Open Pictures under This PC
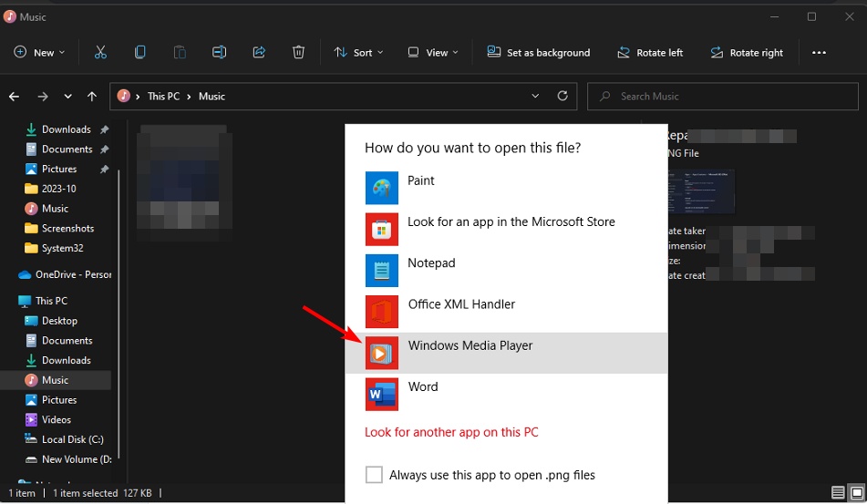Screen dimensions: 867x504 click(x=51, y=400)
